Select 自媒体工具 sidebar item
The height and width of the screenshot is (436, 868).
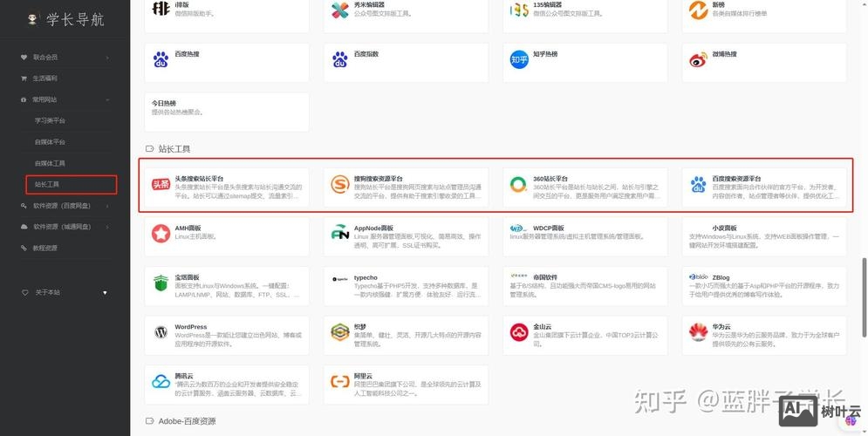pyautogui.click(x=50, y=163)
